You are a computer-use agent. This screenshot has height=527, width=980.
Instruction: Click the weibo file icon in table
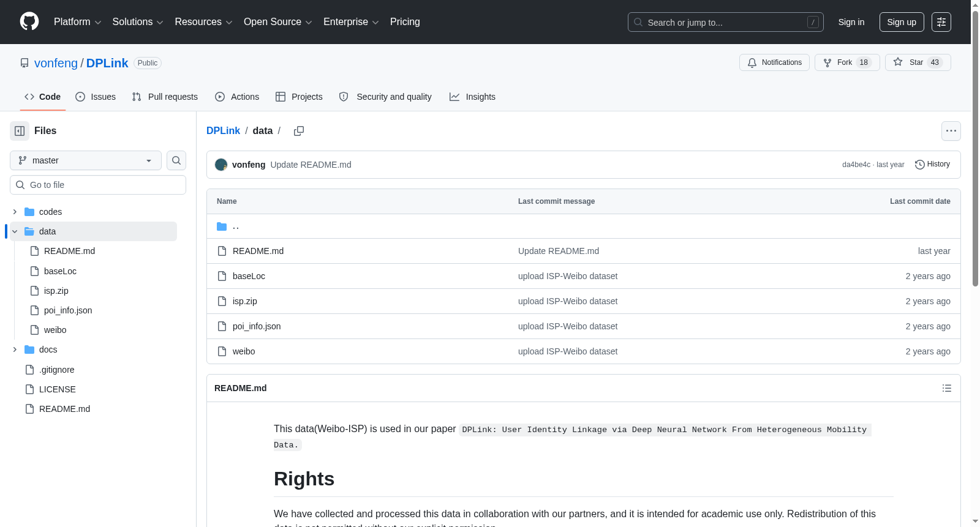coord(222,351)
